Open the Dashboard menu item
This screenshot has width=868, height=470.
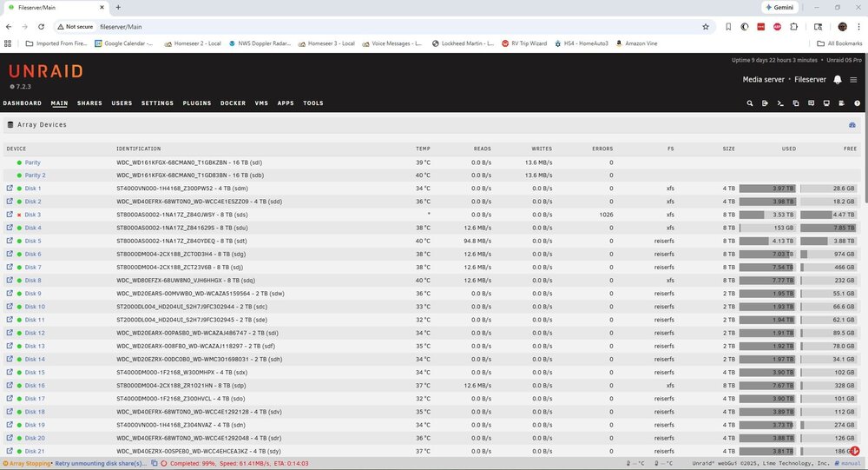click(x=23, y=103)
